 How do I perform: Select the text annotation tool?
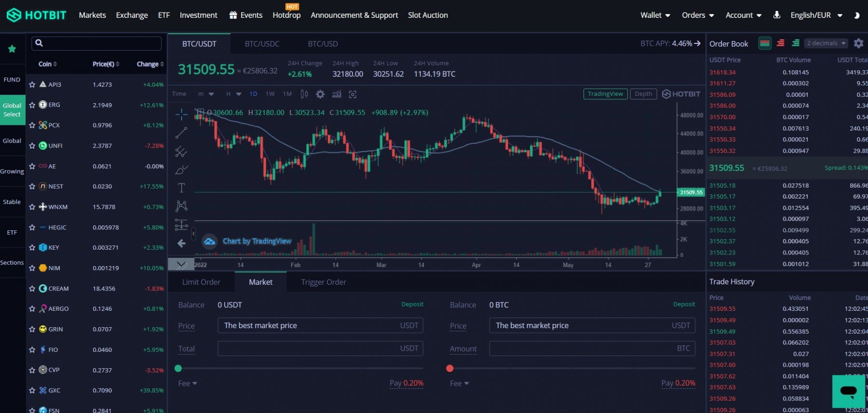coord(181,188)
